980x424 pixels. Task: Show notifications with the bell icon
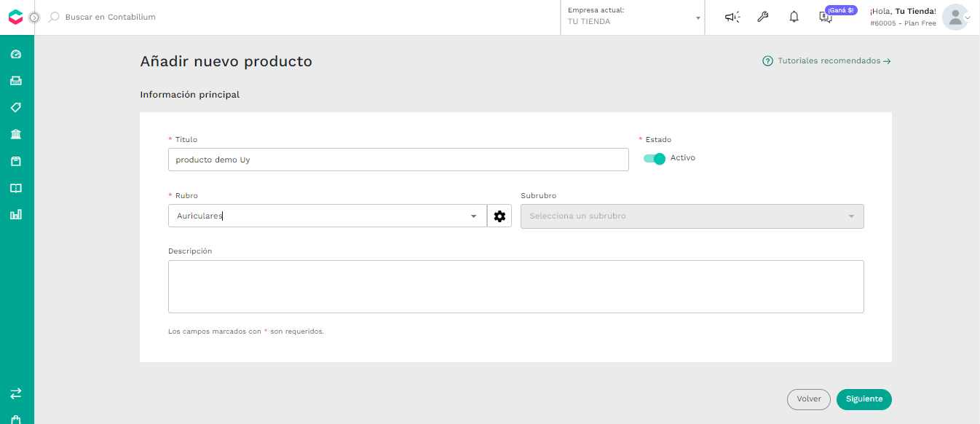click(x=794, y=17)
